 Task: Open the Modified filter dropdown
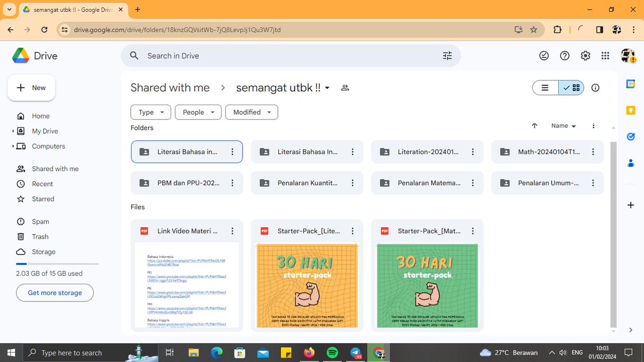coord(252,112)
